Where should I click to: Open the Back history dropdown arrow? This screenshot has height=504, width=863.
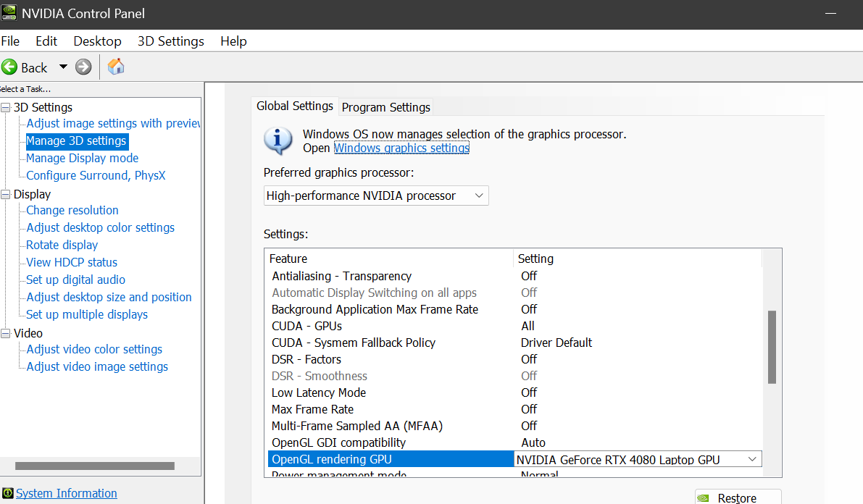point(63,67)
